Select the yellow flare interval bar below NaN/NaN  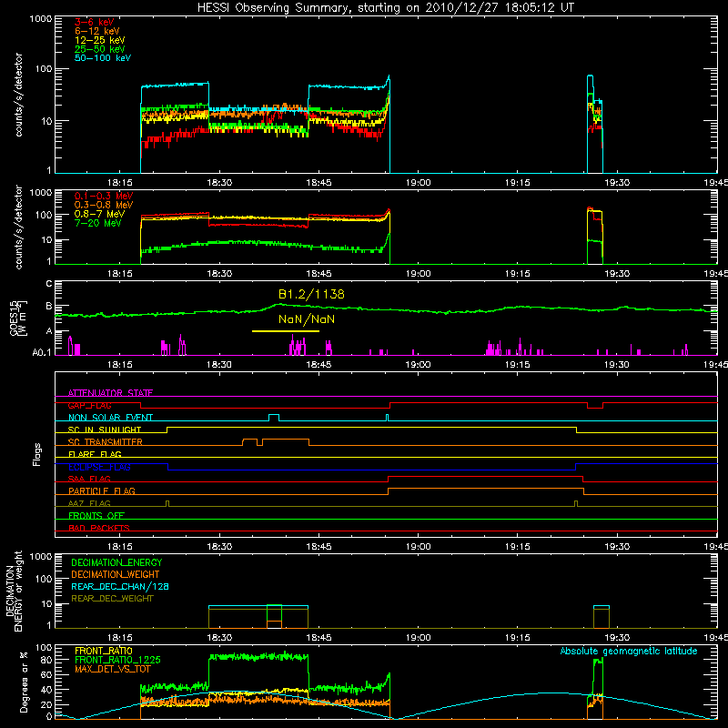286,331
